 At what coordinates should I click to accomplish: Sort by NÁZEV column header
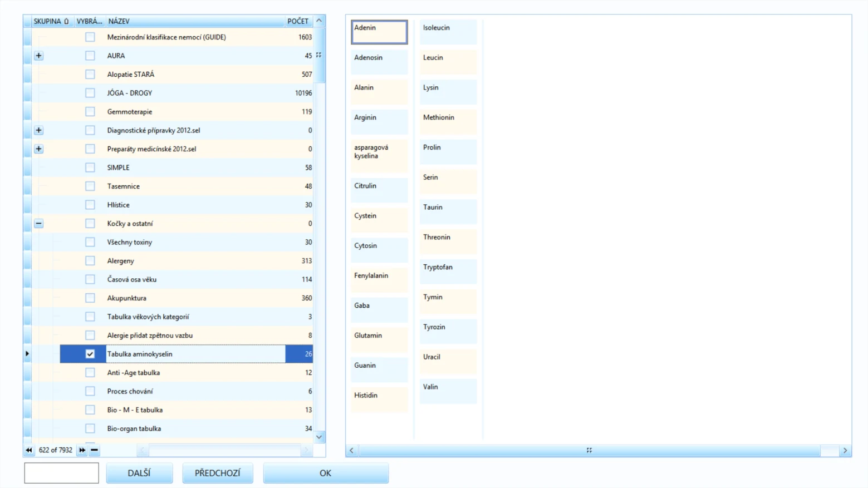tap(195, 21)
